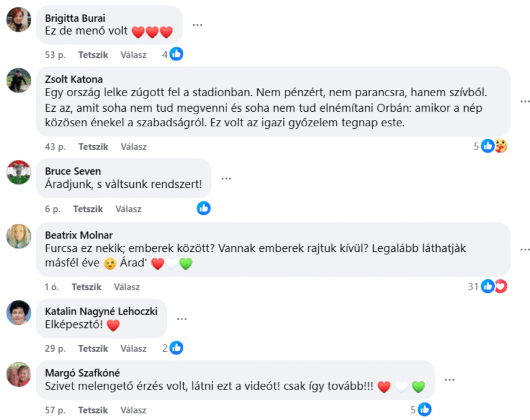Screen dimensions: 530x420
Task: Open three-dot menu beside Bruce Seven's comment
Action: click(x=226, y=178)
